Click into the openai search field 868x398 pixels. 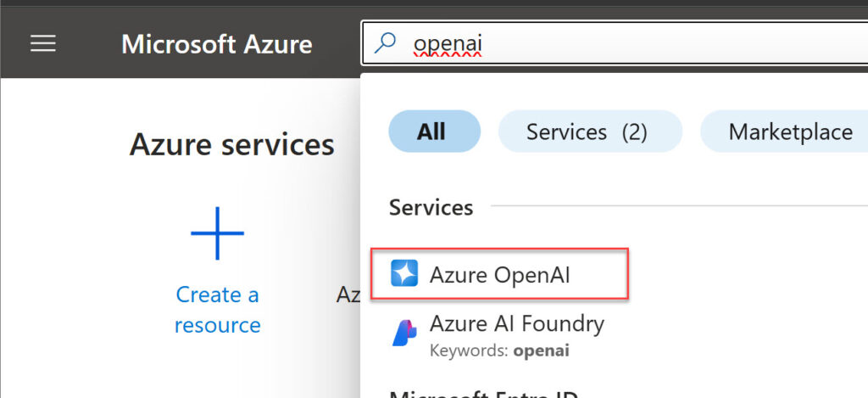(x=615, y=43)
